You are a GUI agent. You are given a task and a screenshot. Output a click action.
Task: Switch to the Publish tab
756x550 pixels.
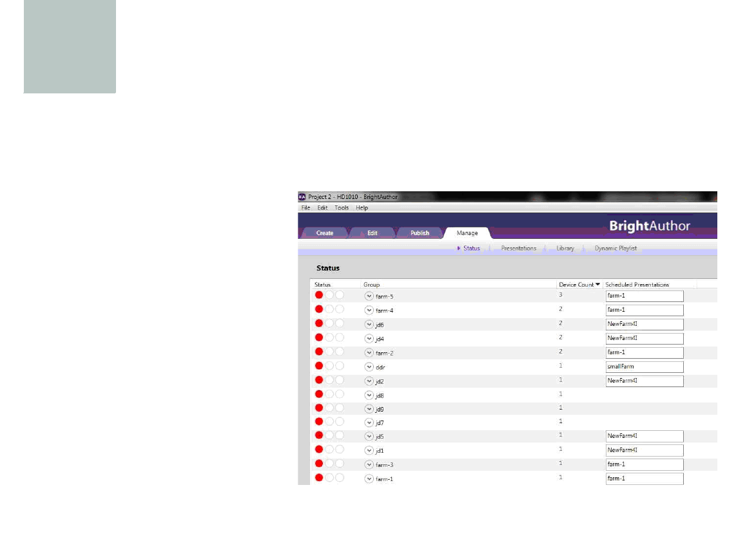420,233
